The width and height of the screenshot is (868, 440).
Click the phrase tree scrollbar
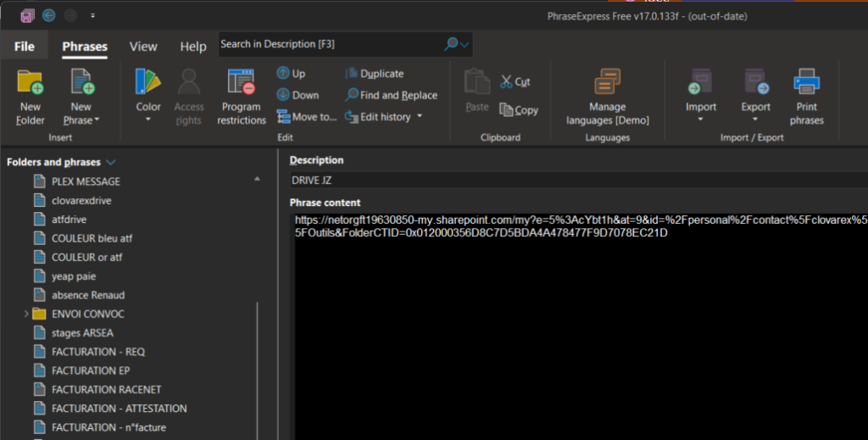pyautogui.click(x=258, y=370)
